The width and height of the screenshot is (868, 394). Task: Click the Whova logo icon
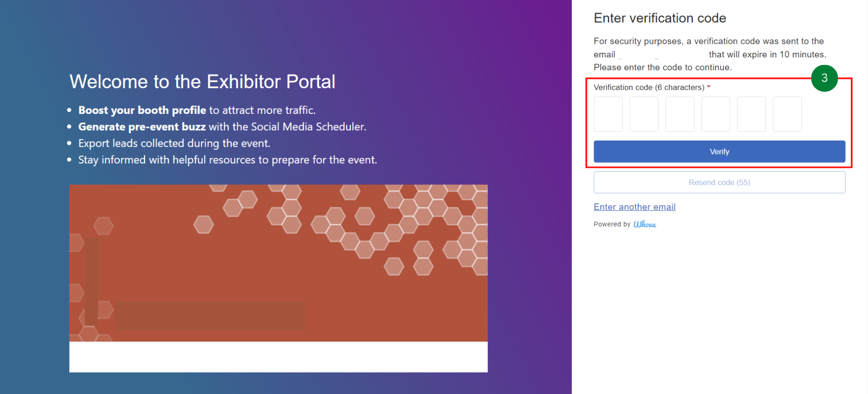point(645,224)
